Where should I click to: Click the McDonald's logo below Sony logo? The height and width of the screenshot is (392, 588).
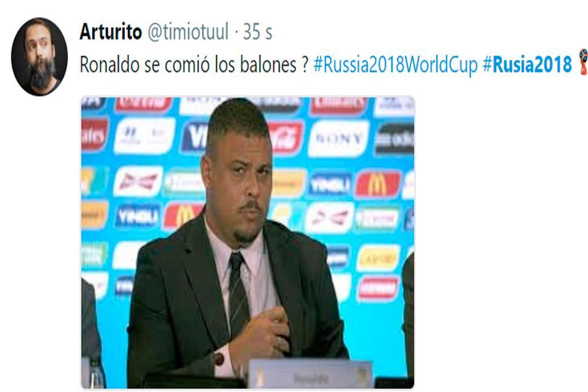click(378, 184)
